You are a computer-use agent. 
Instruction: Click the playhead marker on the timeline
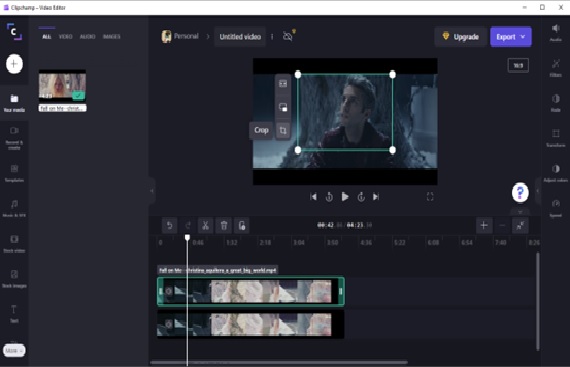[x=187, y=237]
